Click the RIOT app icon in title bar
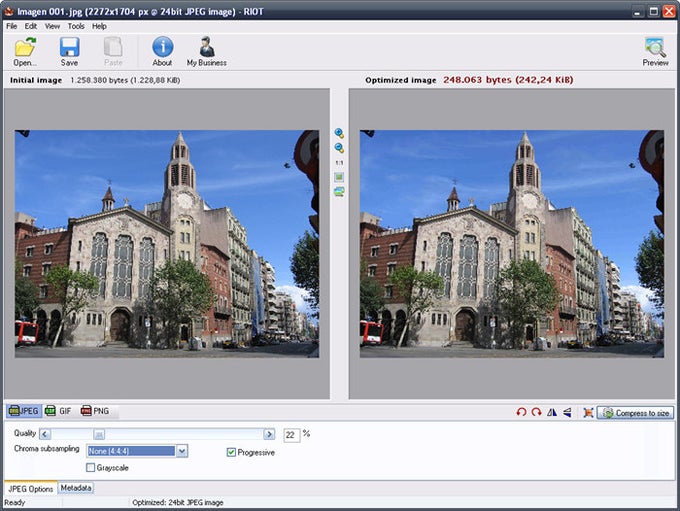This screenshot has height=511, width=680. click(9, 11)
